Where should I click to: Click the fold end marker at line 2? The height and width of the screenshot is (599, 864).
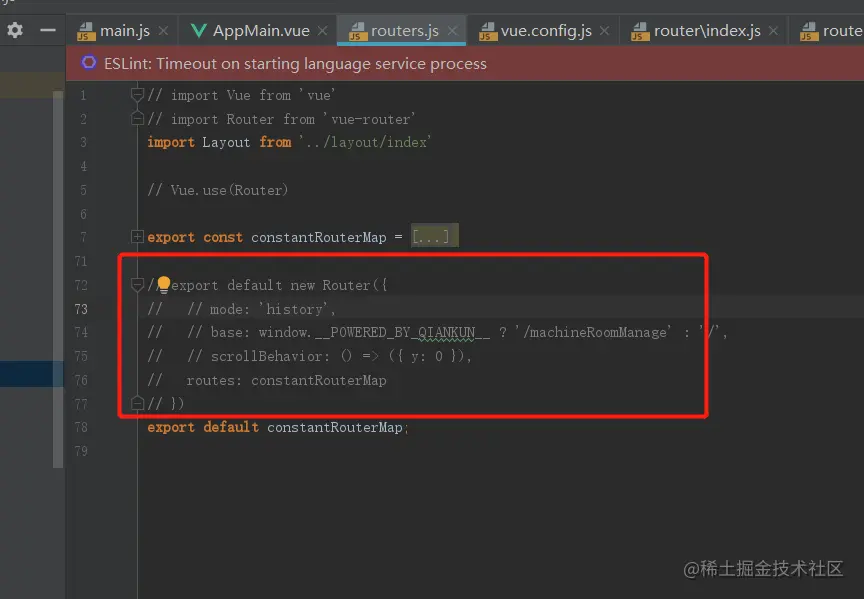[x=137, y=119]
